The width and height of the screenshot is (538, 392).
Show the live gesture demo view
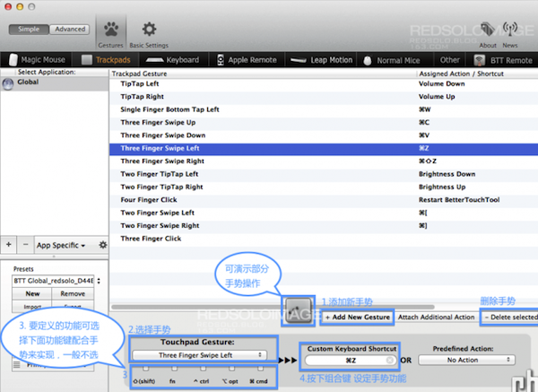click(x=299, y=311)
